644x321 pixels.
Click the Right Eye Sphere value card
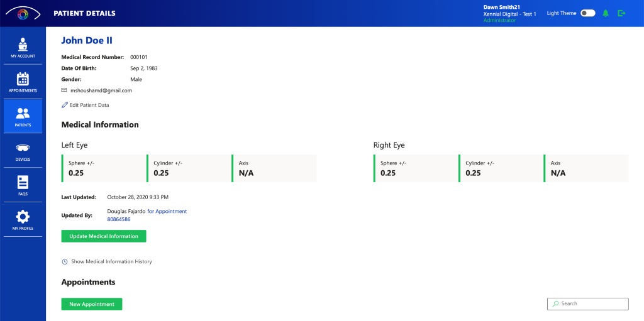click(x=416, y=168)
